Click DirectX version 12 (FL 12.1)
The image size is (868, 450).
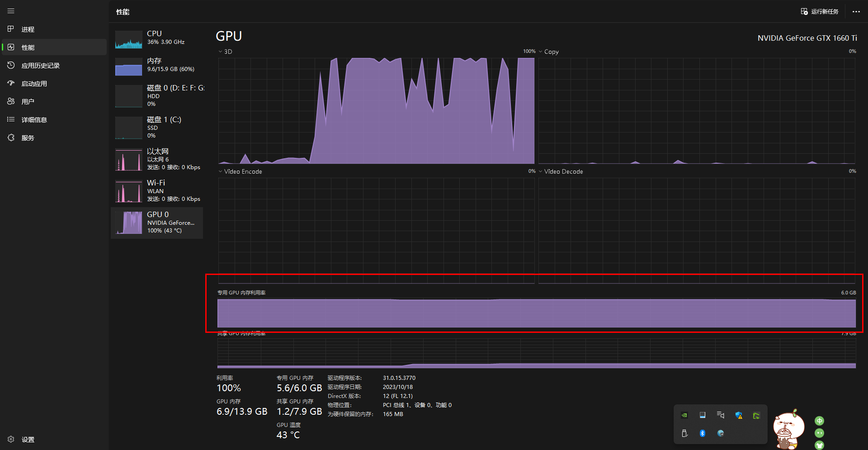coord(398,396)
